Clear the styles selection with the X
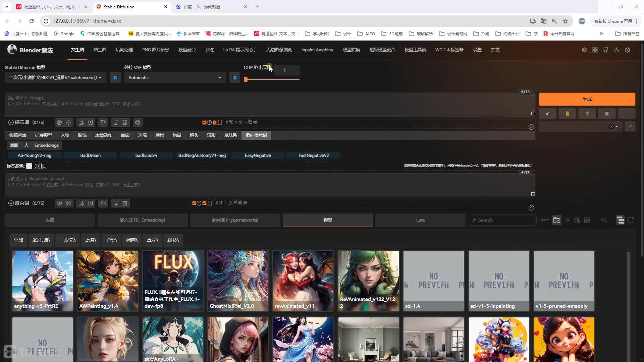 [x=611, y=127]
